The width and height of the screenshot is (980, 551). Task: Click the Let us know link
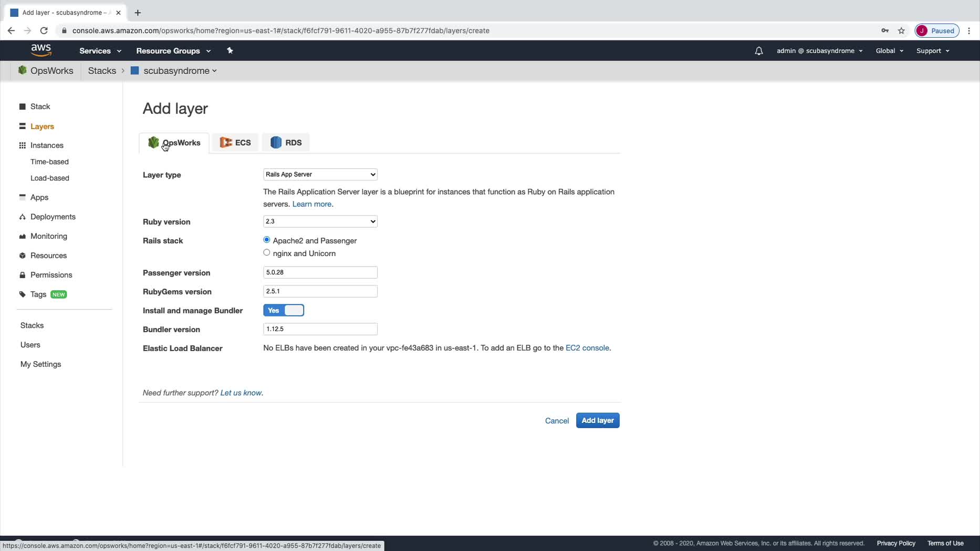(x=241, y=393)
